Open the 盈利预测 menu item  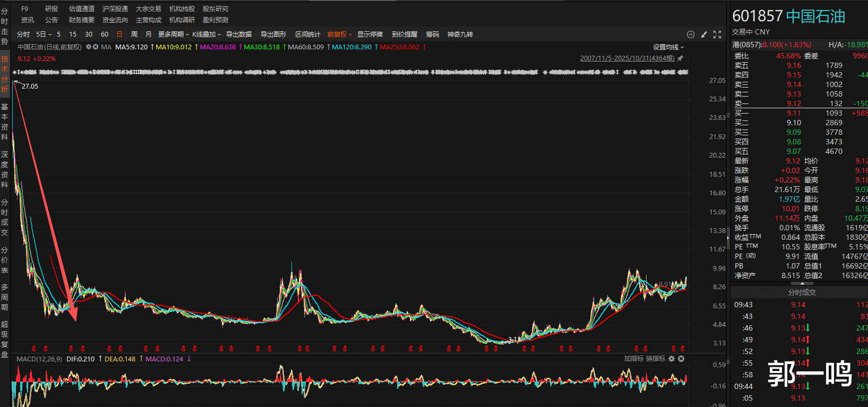click(216, 20)
